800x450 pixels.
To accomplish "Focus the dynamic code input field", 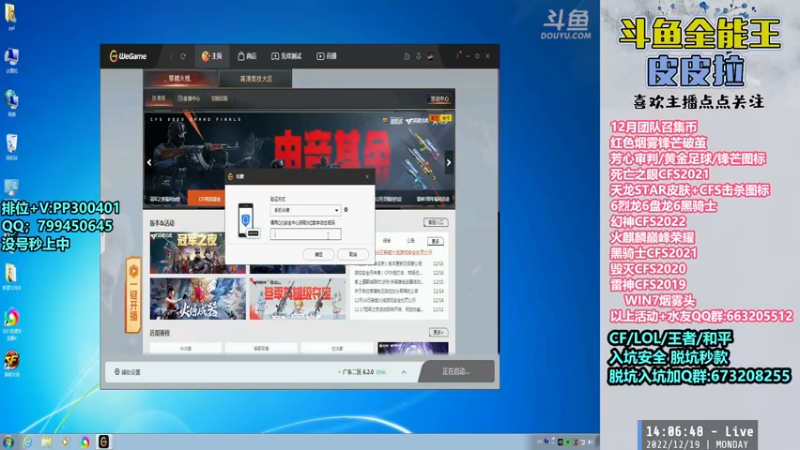I will click(306, 234).
